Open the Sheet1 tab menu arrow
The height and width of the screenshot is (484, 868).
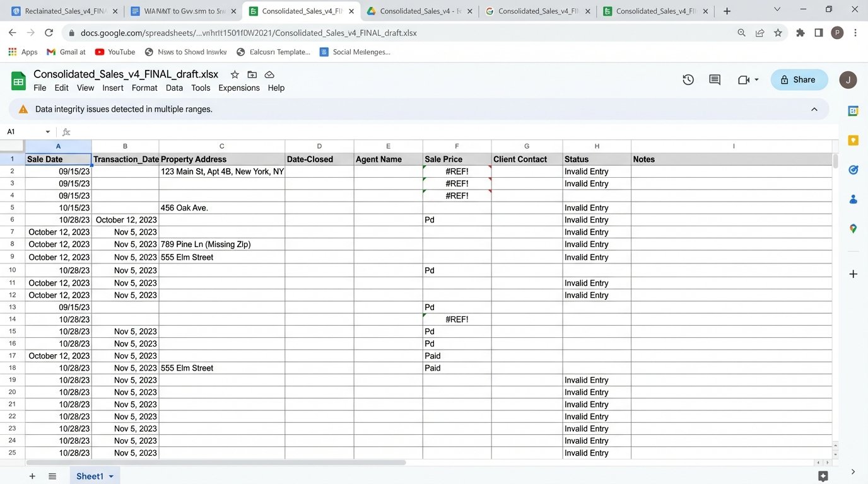(x=110, y=476)
